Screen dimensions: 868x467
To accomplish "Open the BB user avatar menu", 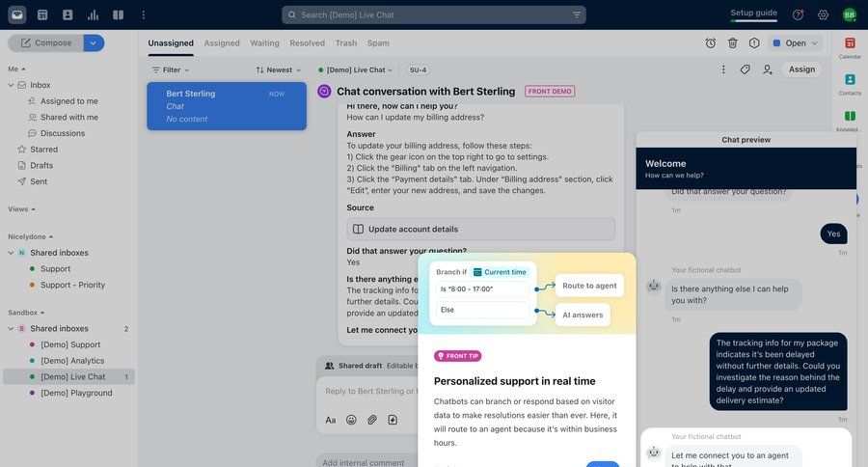I will 849,15.
